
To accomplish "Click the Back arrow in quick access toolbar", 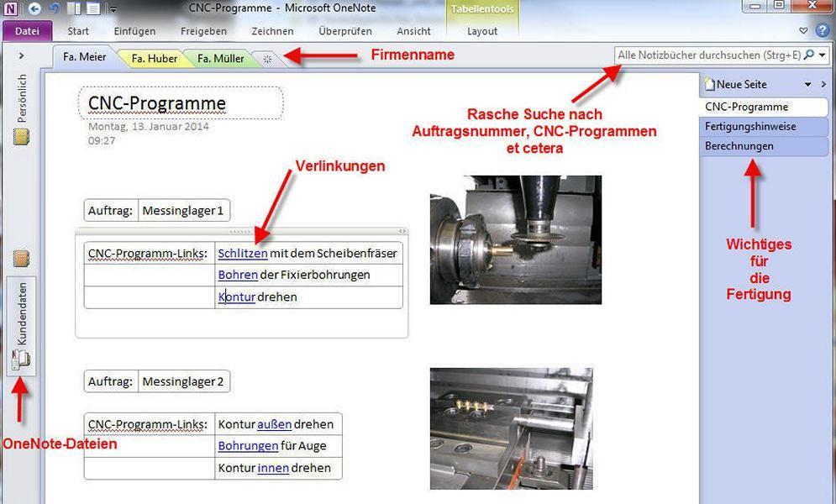I will point(34,8).
